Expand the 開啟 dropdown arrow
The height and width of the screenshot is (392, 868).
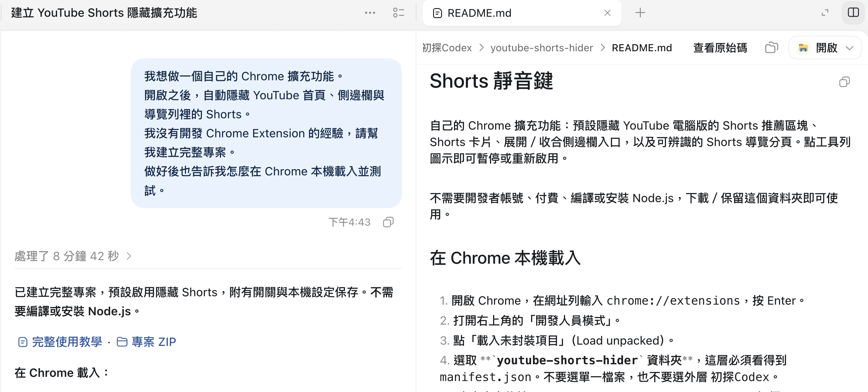coord(850,48)
